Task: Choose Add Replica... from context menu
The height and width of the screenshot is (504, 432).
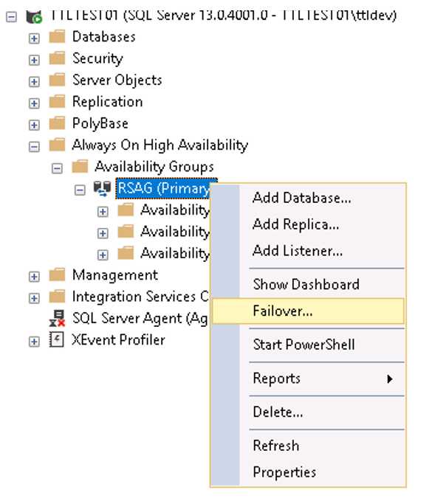Action: (307, 224)
